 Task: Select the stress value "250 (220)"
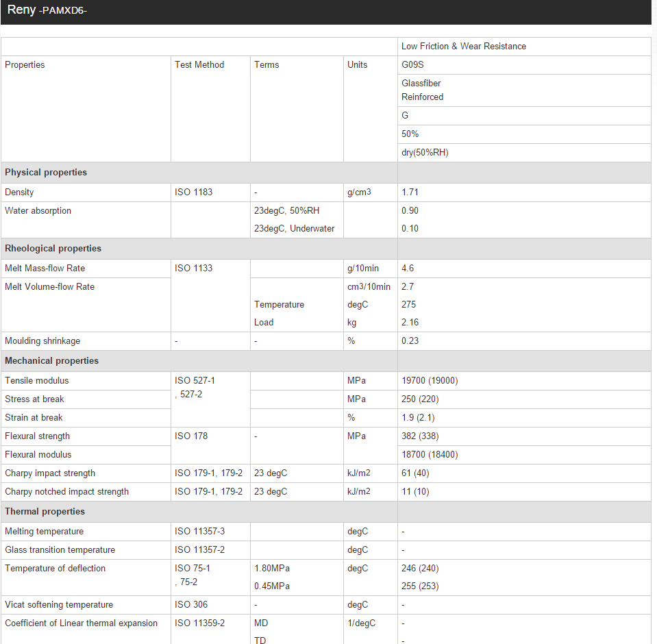coord(420,399)
